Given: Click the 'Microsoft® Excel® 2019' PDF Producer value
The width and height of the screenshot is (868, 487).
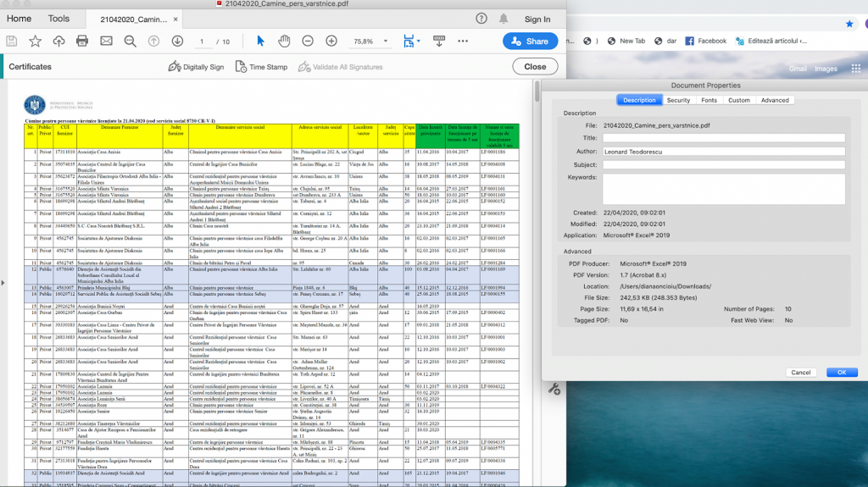Looking at the screenshot, I should click(653, 263).
